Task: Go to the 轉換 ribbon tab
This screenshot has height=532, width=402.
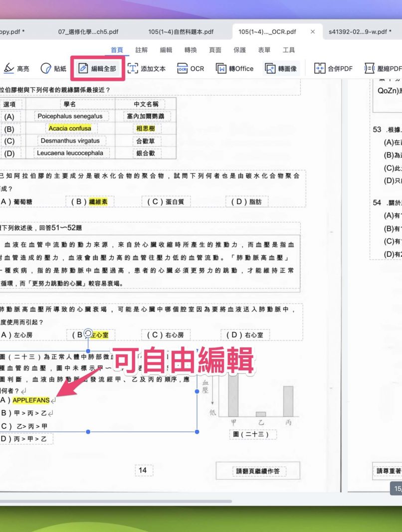Action: pyautogui.click(x=191, y=50)
